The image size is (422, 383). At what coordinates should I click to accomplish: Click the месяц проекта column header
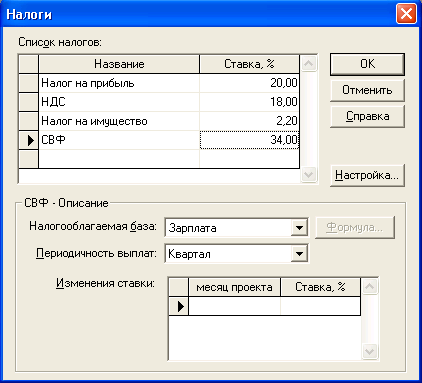point(234,287)
